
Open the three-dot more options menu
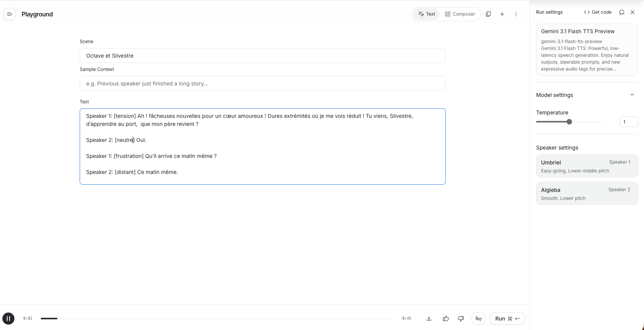pyautogui.click(x=516, y=14)
